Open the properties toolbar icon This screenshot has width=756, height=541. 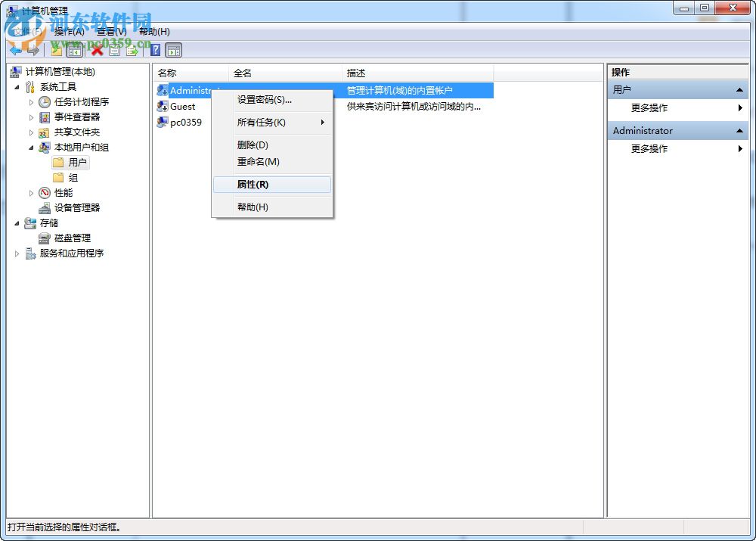point(115,50)
